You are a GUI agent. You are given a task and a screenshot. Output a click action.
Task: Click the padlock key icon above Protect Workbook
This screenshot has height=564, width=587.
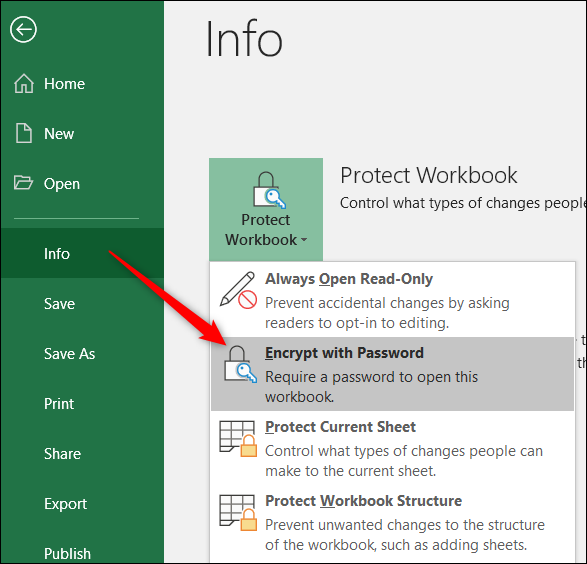point(269,190)
